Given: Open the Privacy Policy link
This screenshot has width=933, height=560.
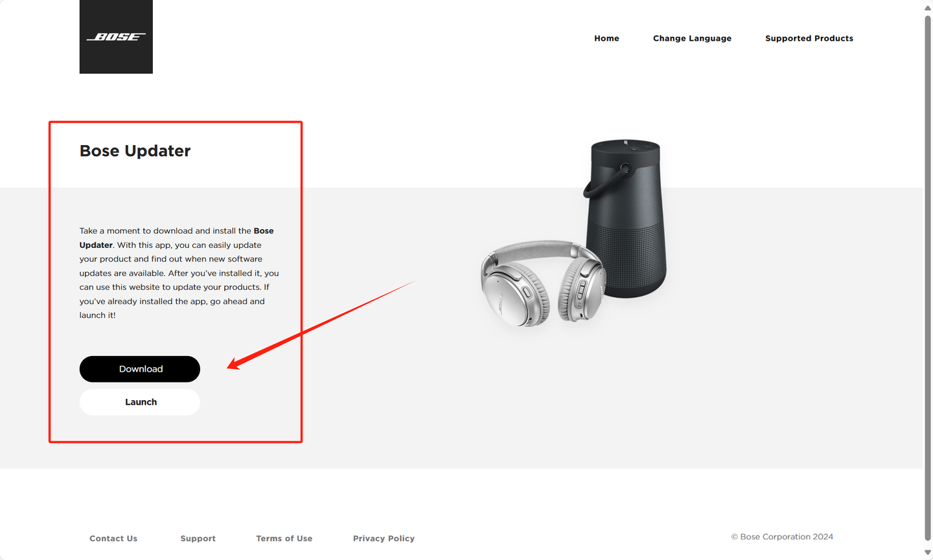Looking at the screenshot, I should click(x=384, y=539).
